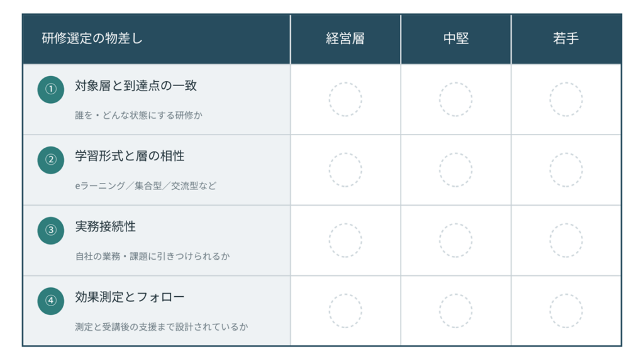Click the 実務接続性 row title
Screen dimensions: 644x359
(x=105, y=226)
